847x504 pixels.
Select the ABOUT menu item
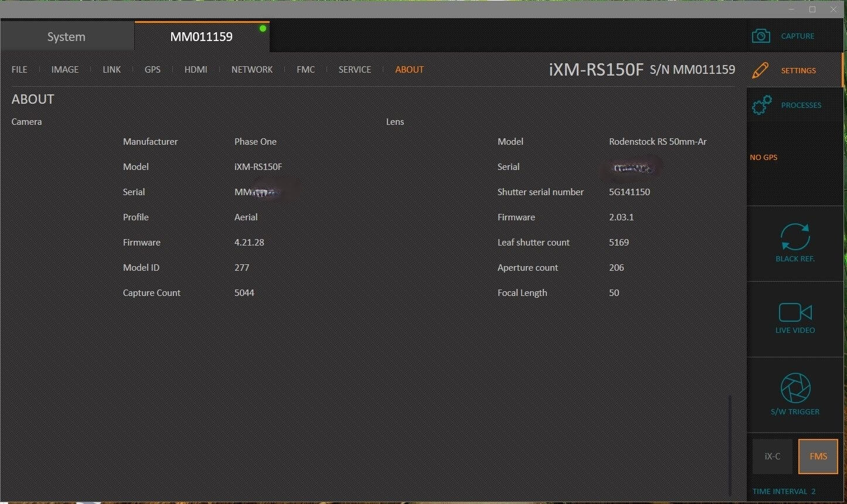(x=409, y=69)
